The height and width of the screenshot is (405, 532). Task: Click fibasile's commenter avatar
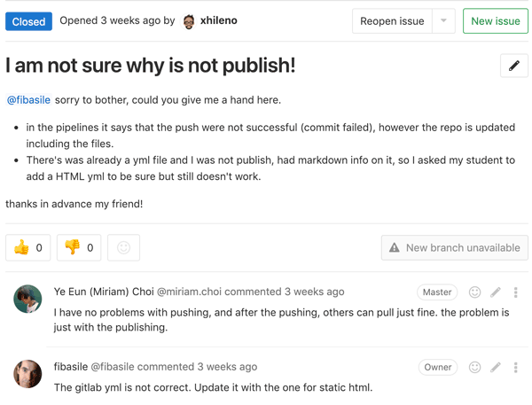[27, 373]
